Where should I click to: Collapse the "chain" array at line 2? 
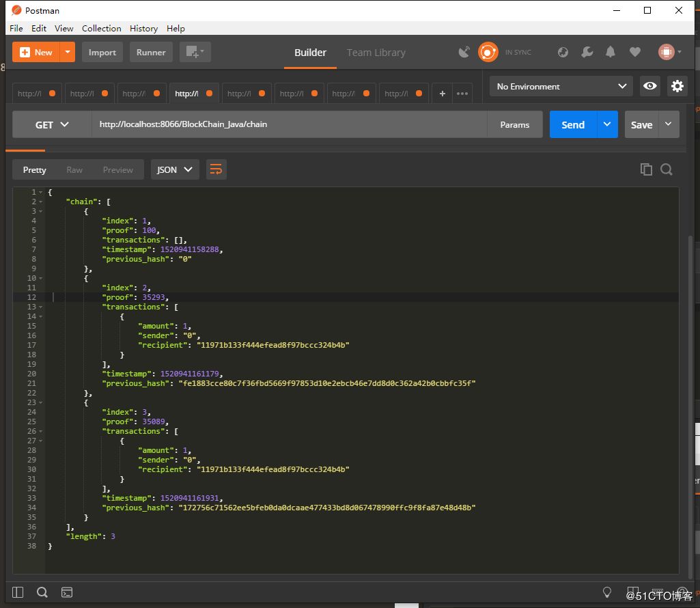tap(41, 202)
